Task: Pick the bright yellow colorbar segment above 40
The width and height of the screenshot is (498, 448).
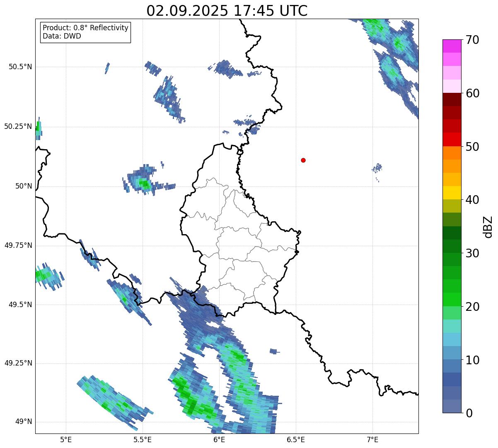Action: tap(452, 193)
